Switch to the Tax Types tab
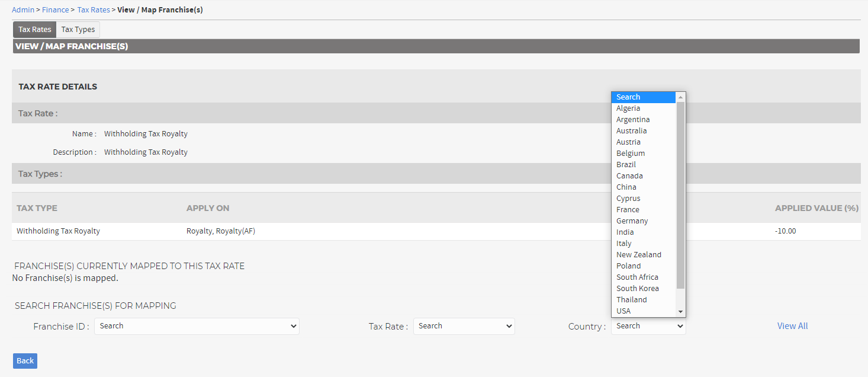868x377 pixels. coord(78,30)
